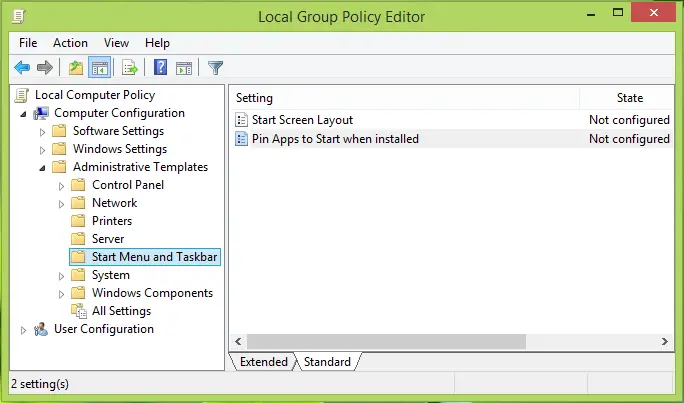This screenshot has height=403, width=684.
Task: Expand the Software Settings node
Action: (42, 132)
